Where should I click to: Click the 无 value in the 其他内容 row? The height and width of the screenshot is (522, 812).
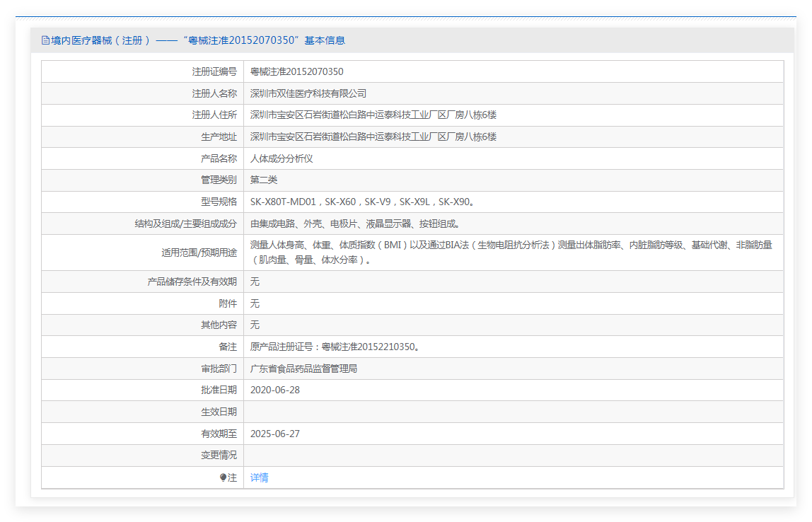[255, 325]
